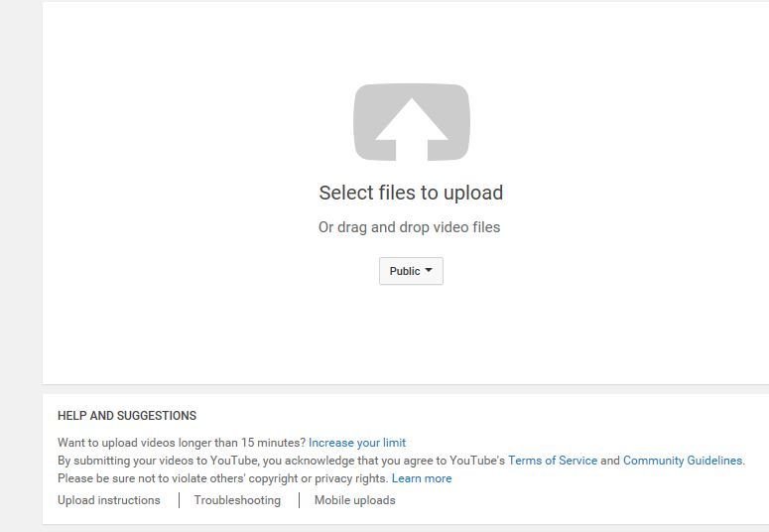The image size is (769, 532).
Task: Open the Community Guidelines link
Action: (x=683, y=461)
